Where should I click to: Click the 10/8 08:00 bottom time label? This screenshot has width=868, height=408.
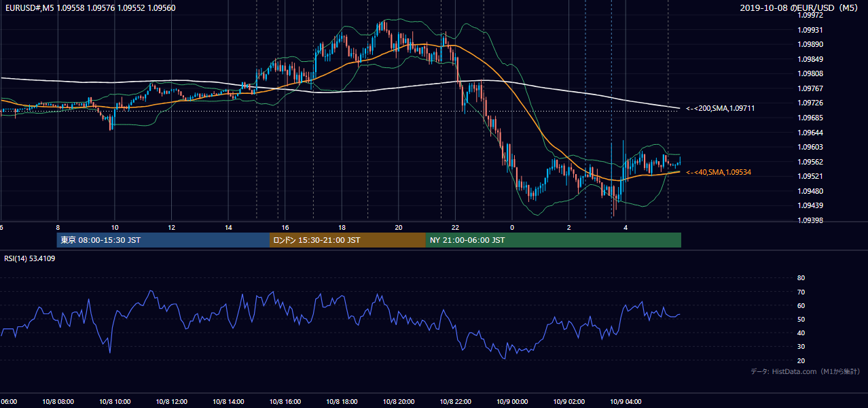coord(58,402)
